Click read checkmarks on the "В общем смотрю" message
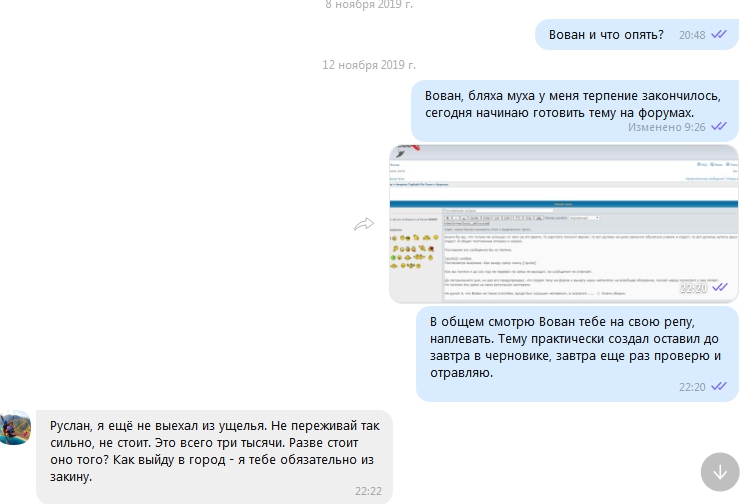Image resolution: width=745 pixels, height=504 pixels. click(x=719, y=386)
